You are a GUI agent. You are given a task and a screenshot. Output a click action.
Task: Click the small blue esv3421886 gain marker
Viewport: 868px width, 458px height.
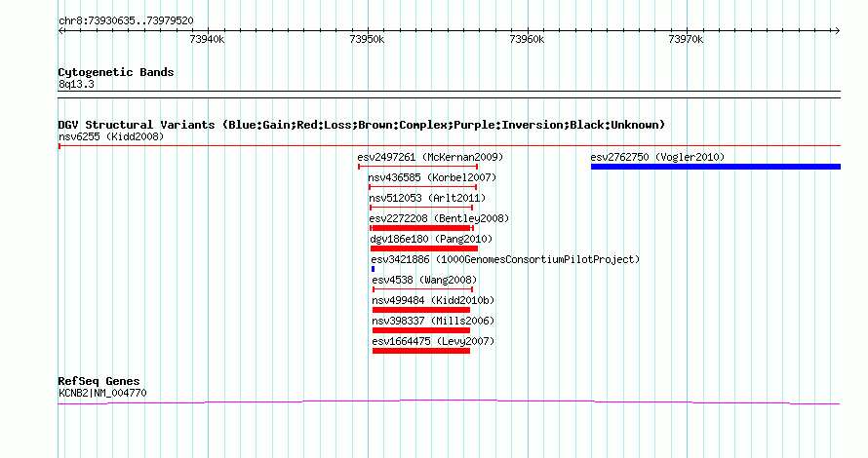pyautogui.click(x=374, y=269)
